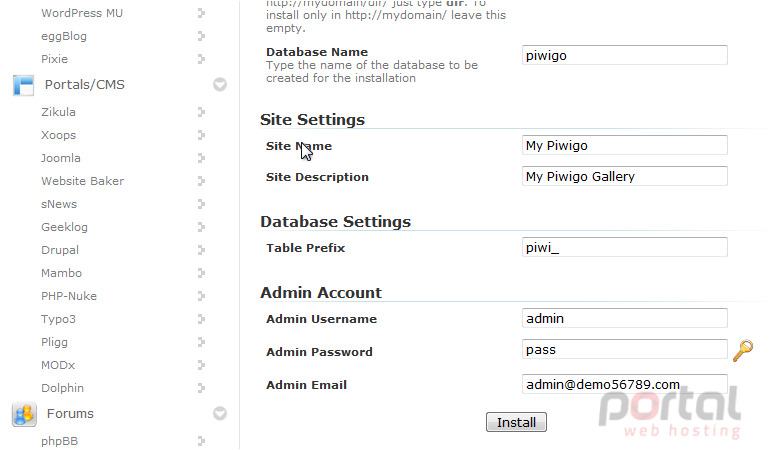Click the arrow icon beside Dolphin
Viewport: 776px width, 450px height.
pyautogui.click(x=201, y=388)
